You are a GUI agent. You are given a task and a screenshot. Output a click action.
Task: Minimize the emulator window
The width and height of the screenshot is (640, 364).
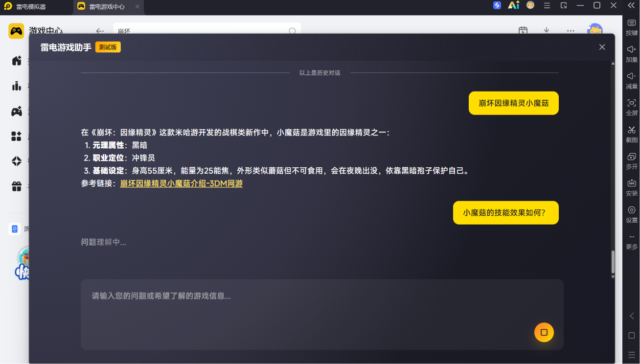click(580, 5)
